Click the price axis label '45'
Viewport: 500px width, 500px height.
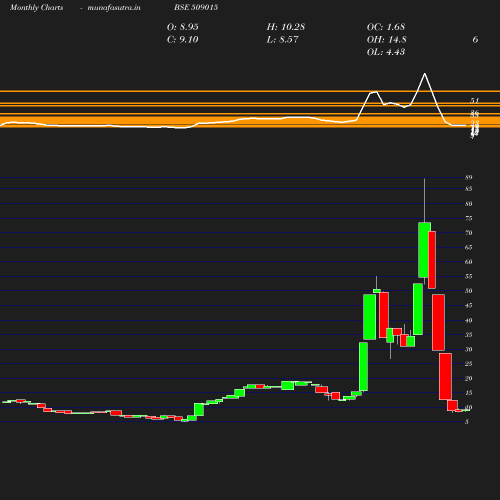click(x=469, y=305)
